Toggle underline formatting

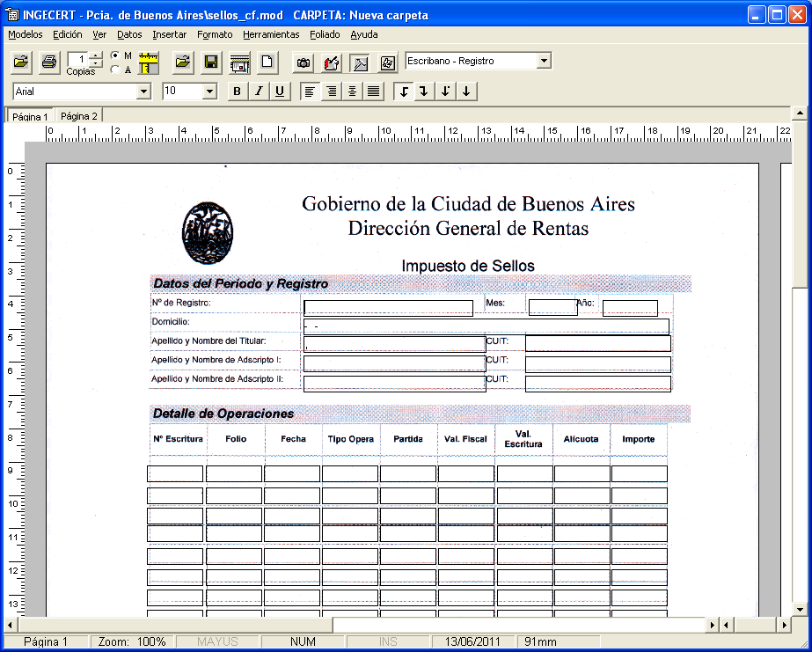coord(280,92)
